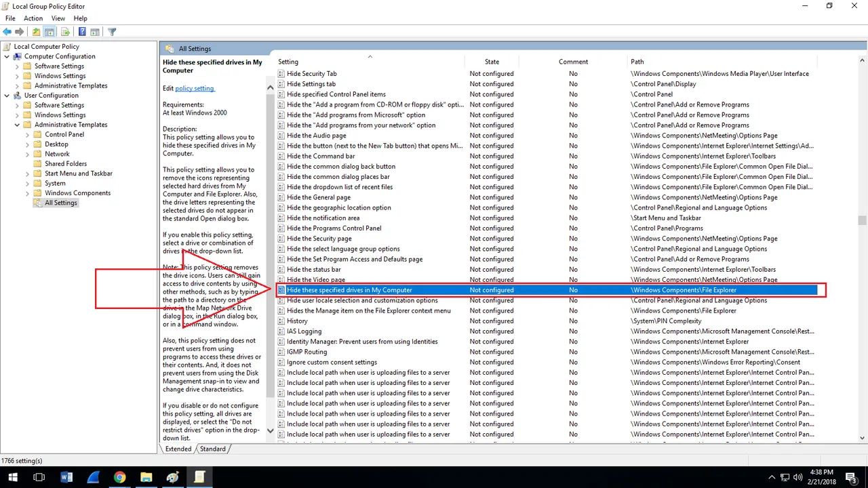Expand the Desktop folder node
868x488 pixels.
point(28,144)
